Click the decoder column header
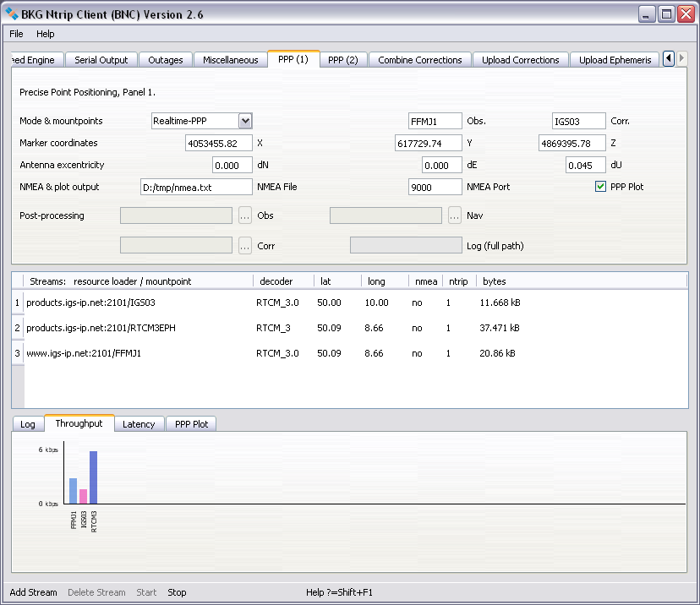The height and width of the screenshot is (605, 700). (276, 281)
